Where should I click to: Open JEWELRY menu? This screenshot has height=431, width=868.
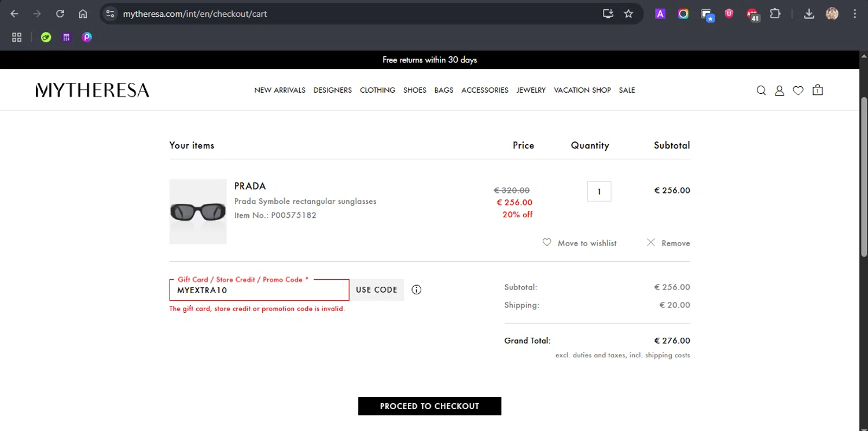531,90
